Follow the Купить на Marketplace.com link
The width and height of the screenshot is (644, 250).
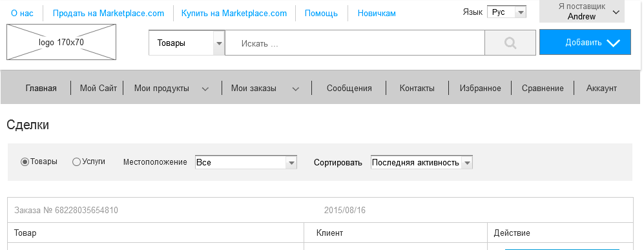[x=234, y=13]
